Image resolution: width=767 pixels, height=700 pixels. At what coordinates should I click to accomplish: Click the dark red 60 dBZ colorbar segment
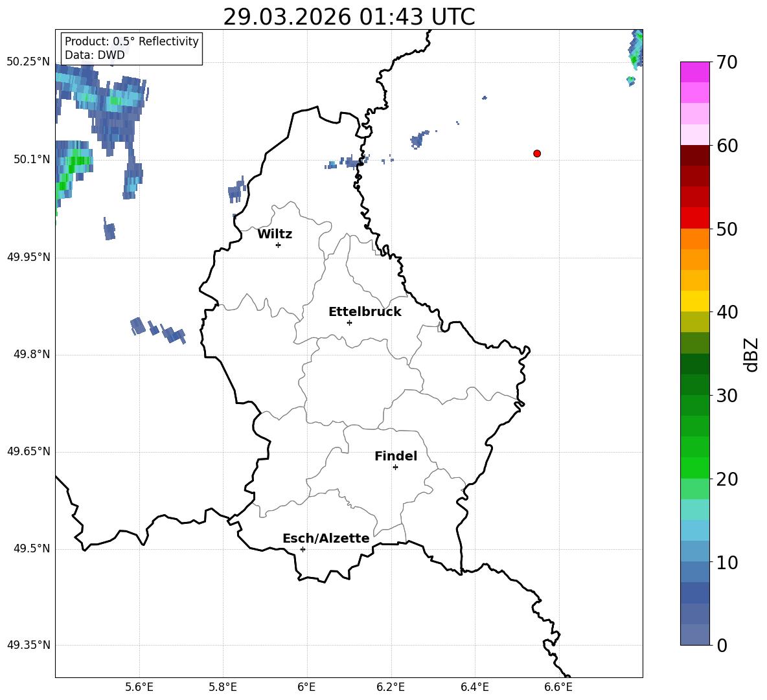694,155
